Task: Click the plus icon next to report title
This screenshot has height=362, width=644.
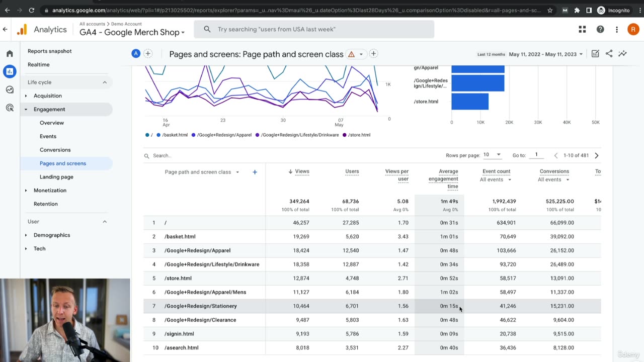Action: [373, 54]
